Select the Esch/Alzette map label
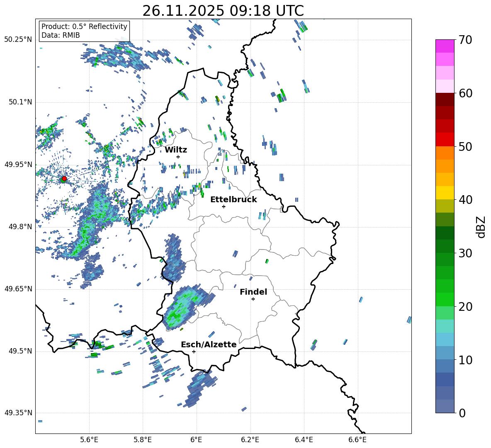The width and height of the screenshot is (491, 448). click(209, 345)
